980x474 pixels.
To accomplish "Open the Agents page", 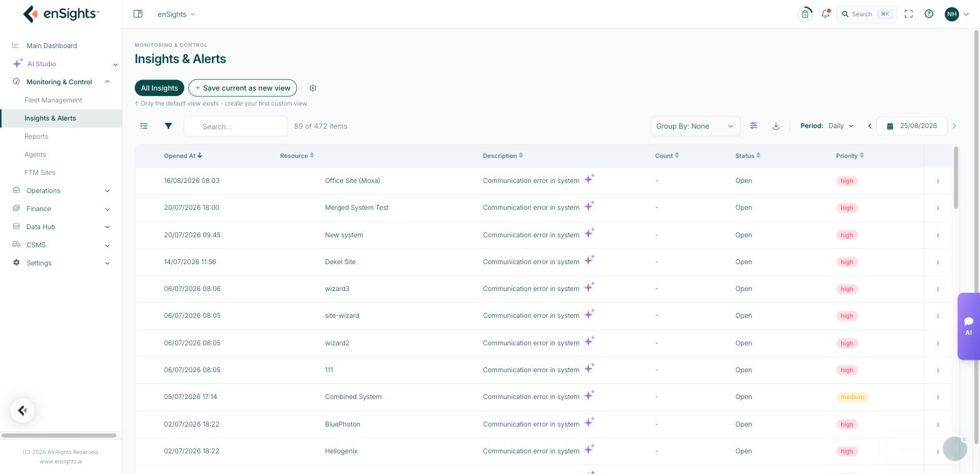I will (35, 154).
